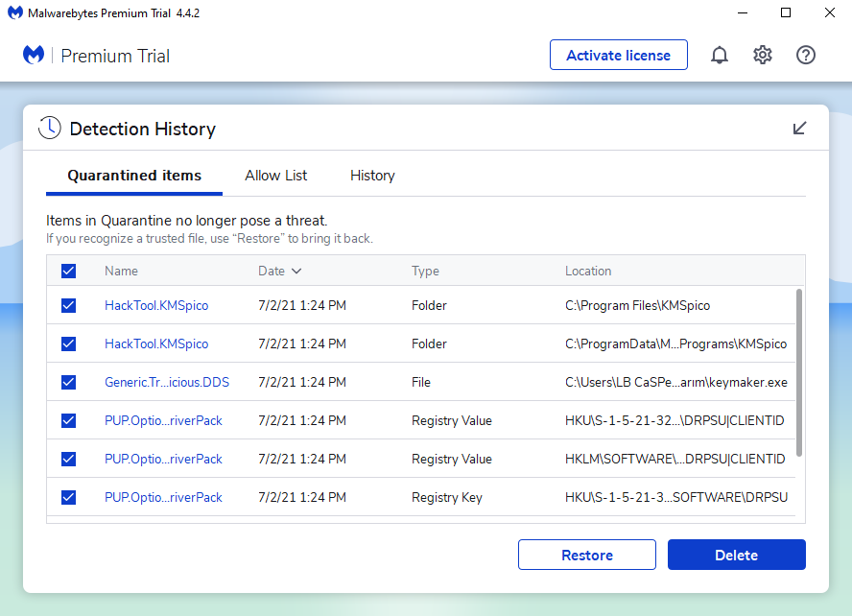Click the Type column header
The height and width of the screenshot is (616, 852).
pos(425,272)
